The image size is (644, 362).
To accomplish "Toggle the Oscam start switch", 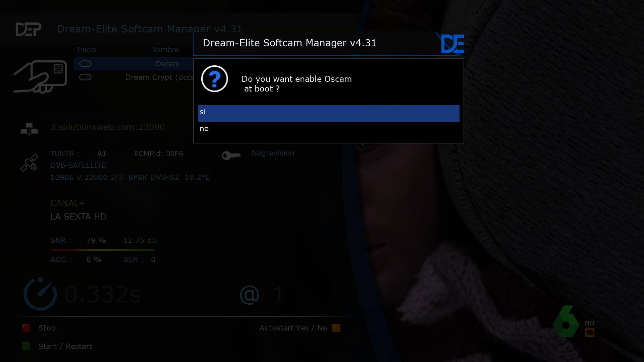I will pyautogui.click(x=85, y=64).
